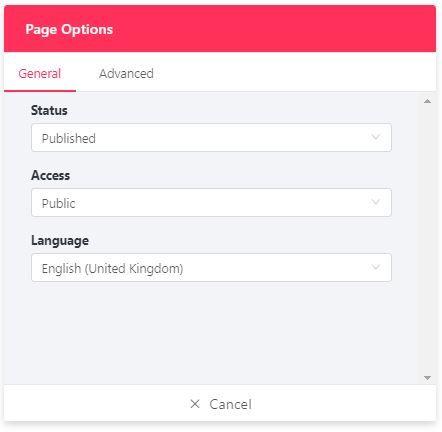442x432 pixels.
Task: Open the Status dropdown field
Action: 211,138
